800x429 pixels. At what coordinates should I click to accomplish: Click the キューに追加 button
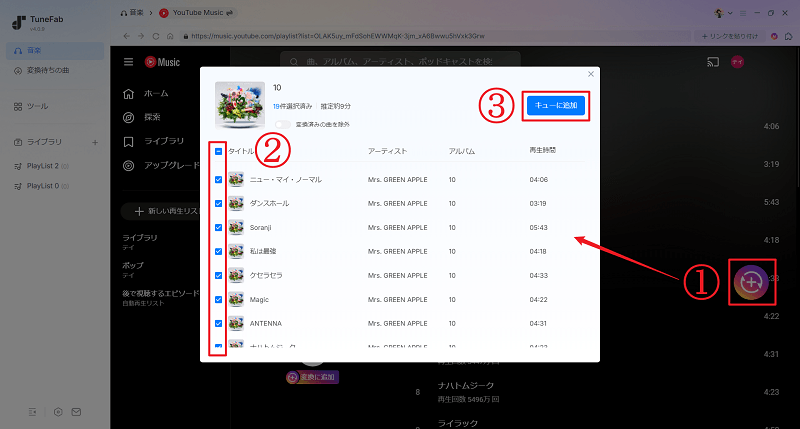click(x=556, y=106)
